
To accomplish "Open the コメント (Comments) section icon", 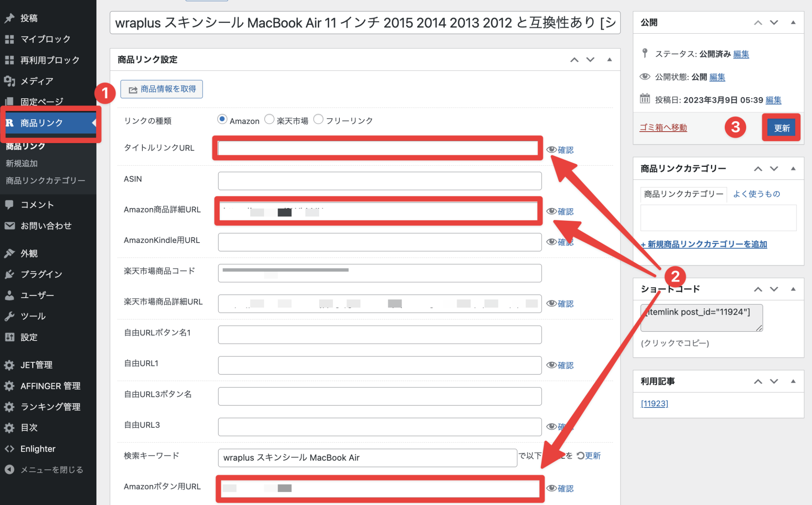I will pos(10,205).
